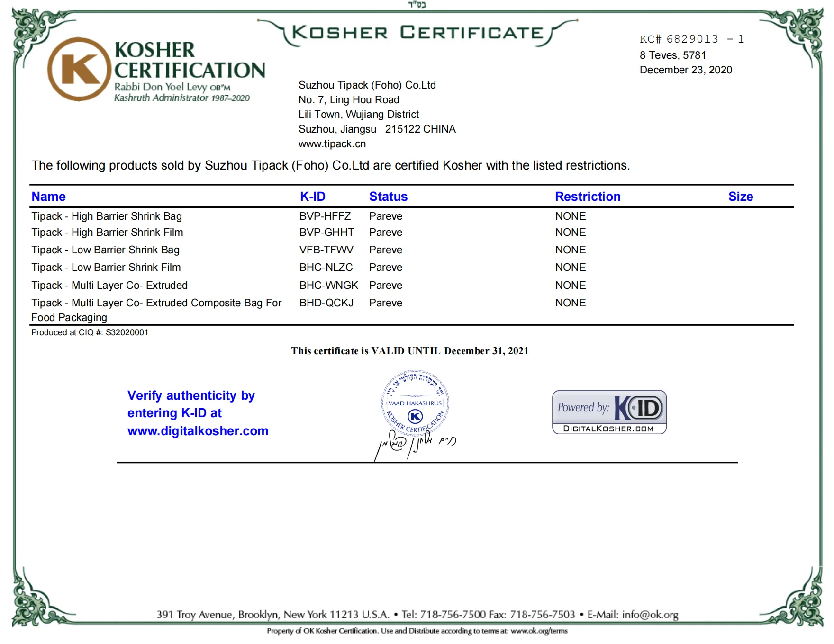Click Pareve status for BVP-GHHT row
Image resolution: width=834 pixels, height=644 pixels.
[386, 233]
